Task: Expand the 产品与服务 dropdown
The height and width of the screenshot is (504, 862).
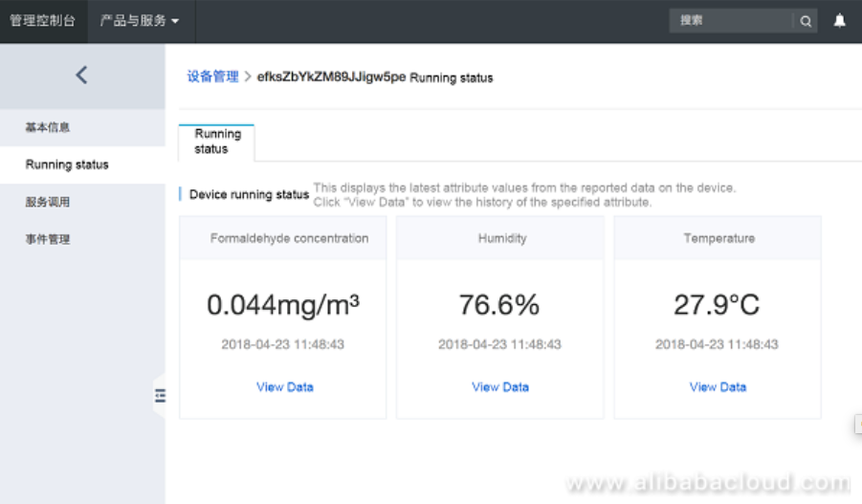Action: pyautogui.click(x=140, y=21)
